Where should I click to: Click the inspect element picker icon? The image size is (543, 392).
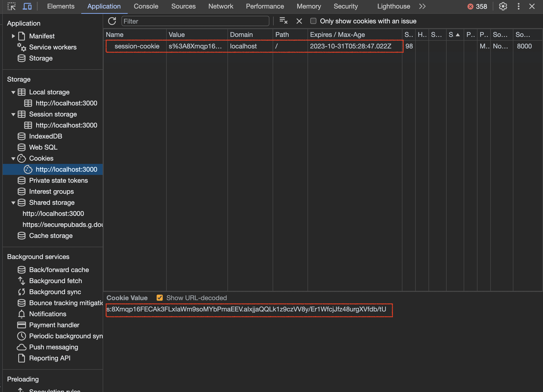pyautogui.click(x=12, y=6)
